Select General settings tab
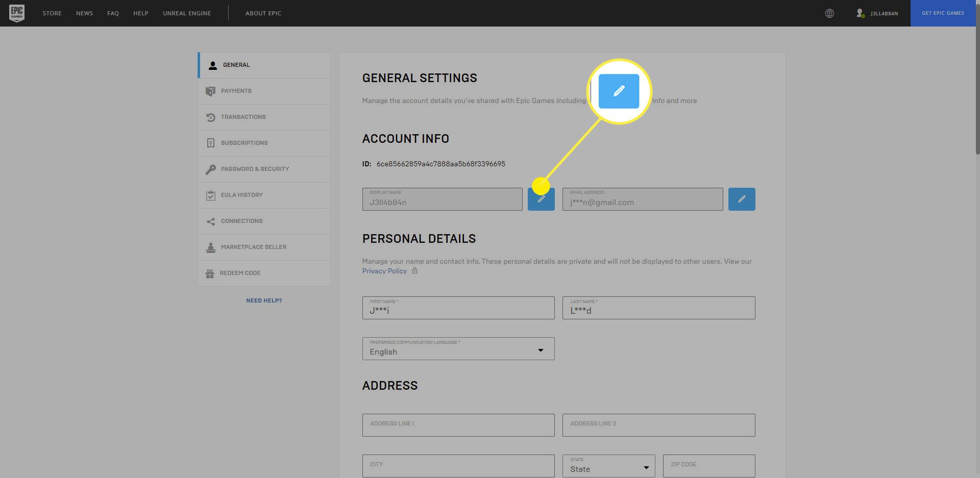The image size is (980, 478). pyautogui.click(x=264, y=65)
